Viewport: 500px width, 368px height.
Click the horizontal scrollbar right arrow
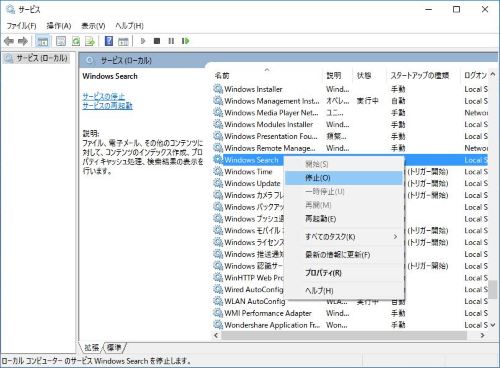click(482, 335)
